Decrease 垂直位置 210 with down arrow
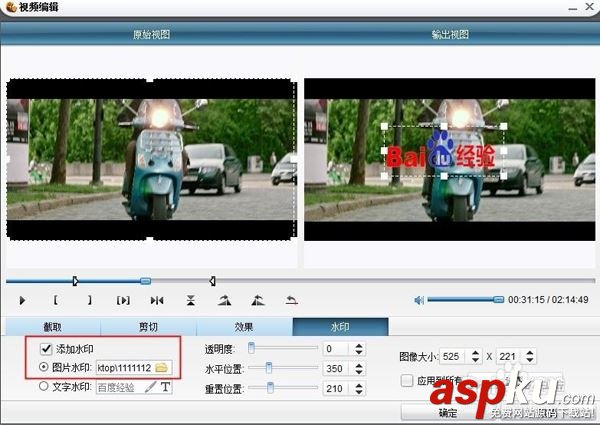The image size is (600, 425). (x=359, y=392)
